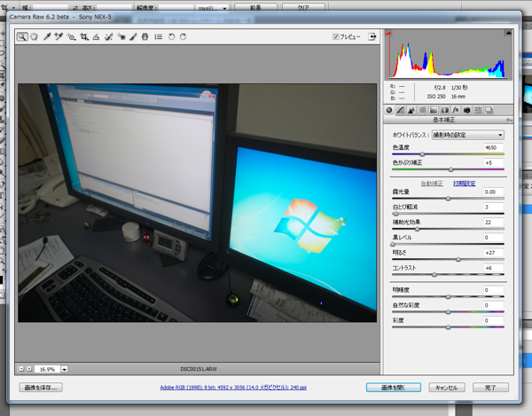
Task: Click the image preview of two monitors
Action: coord(197,202)
